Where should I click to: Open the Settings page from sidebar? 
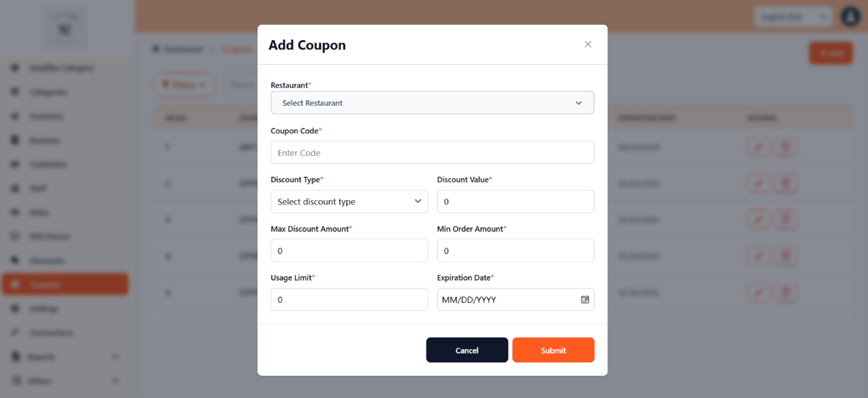click(44, 308)
